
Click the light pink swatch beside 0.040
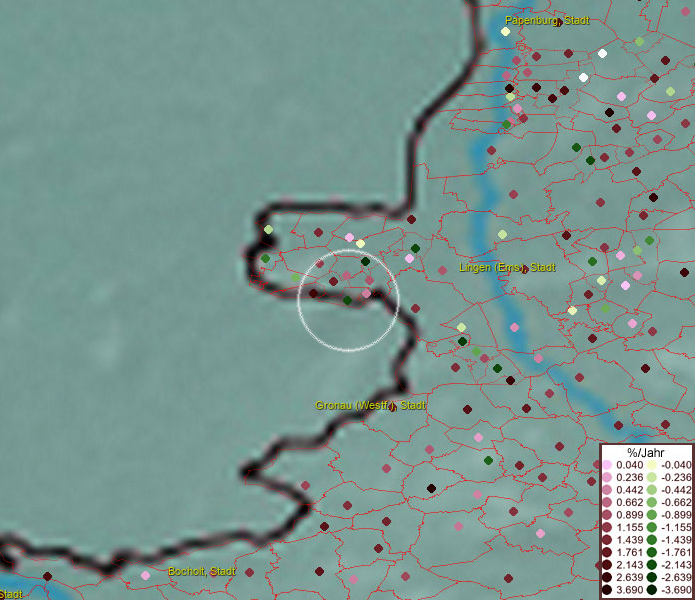(x=607, y=465)
